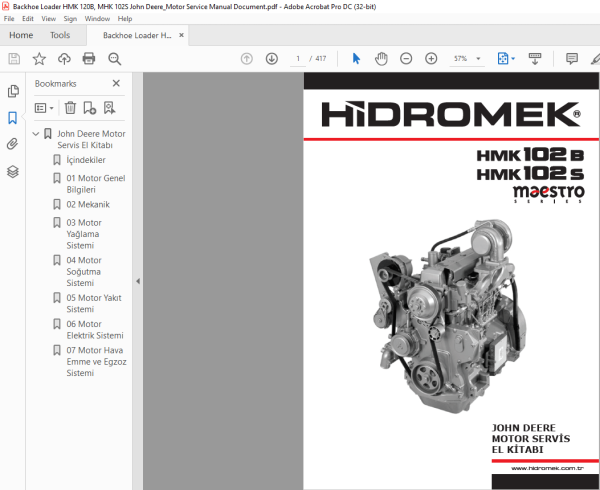600x490 pixels.
Task: Click the İçindekiler bookmark icon
Action: point(57,160)
